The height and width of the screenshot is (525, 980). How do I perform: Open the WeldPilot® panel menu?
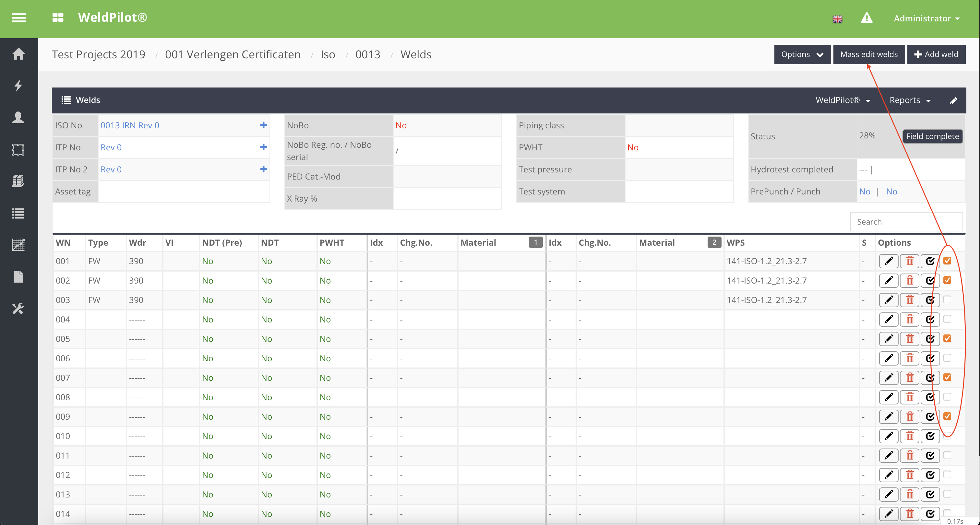pos(843,100)
